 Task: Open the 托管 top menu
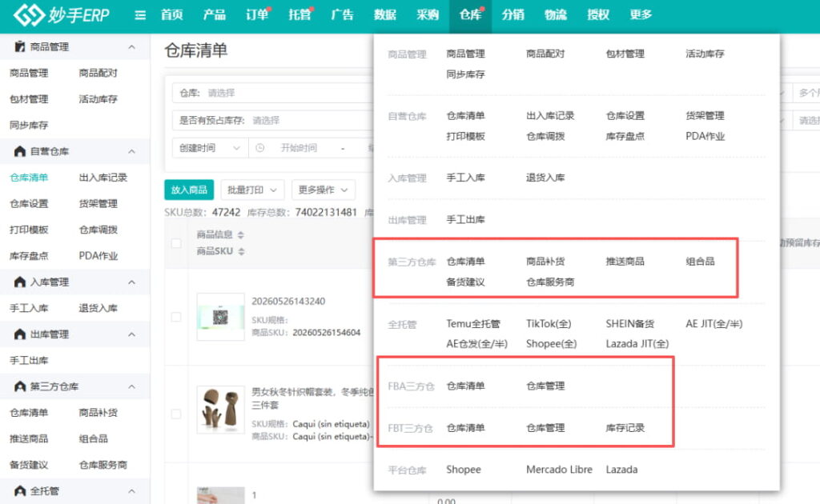(299, 14)
